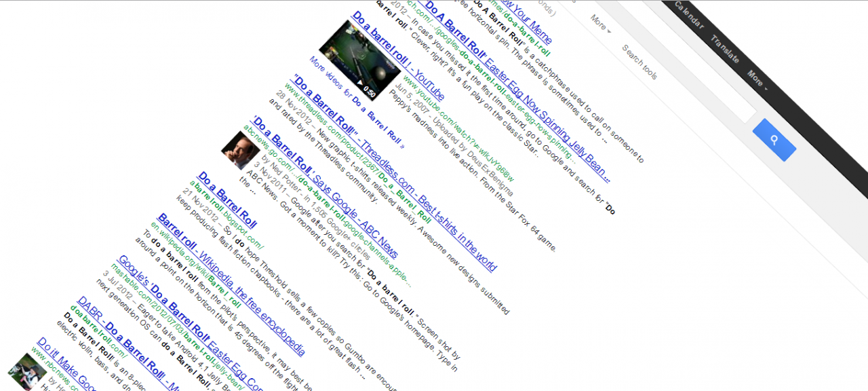Click the abarrelroll.blogspot.com green URL
Viewport: 868px width, 391px height.
click(226, 213)
